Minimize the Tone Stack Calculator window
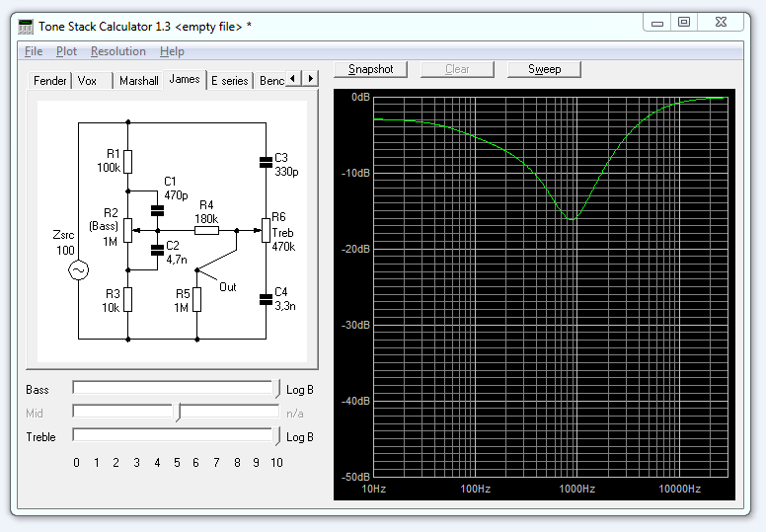This screenshot has height=532, width=766. [x=657, y=23]
